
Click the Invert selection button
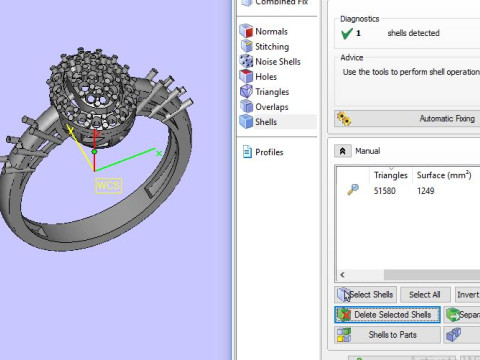467,295
